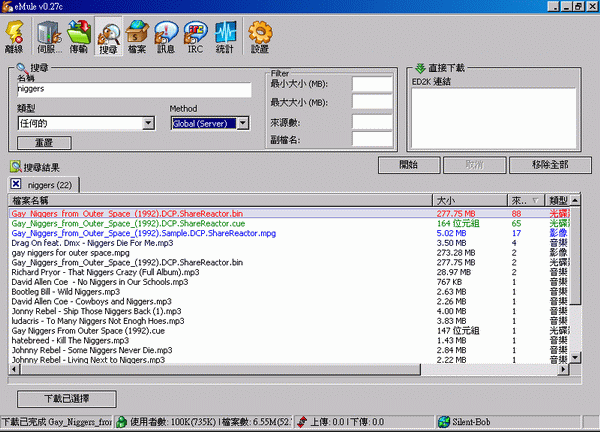Click into the search name (名稱) text field
Image resolution: width=600 pixels, height=432 pixels.
[134, 90]
